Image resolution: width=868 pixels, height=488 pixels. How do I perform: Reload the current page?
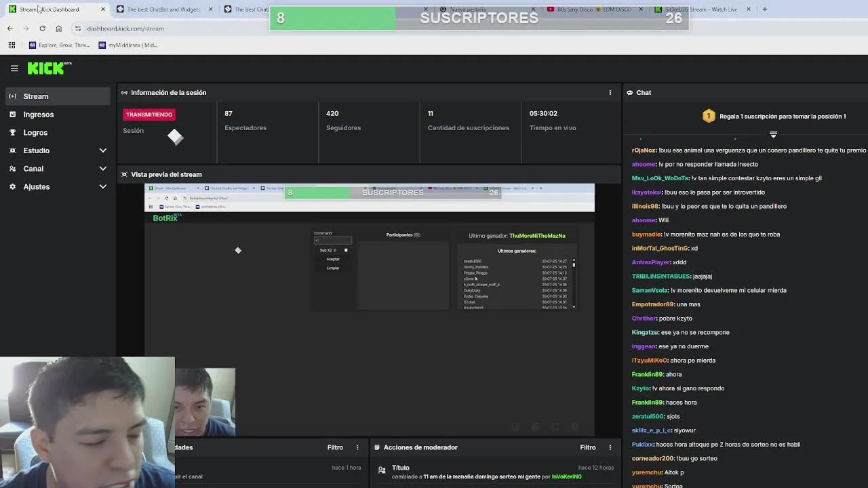click(42, 28)
